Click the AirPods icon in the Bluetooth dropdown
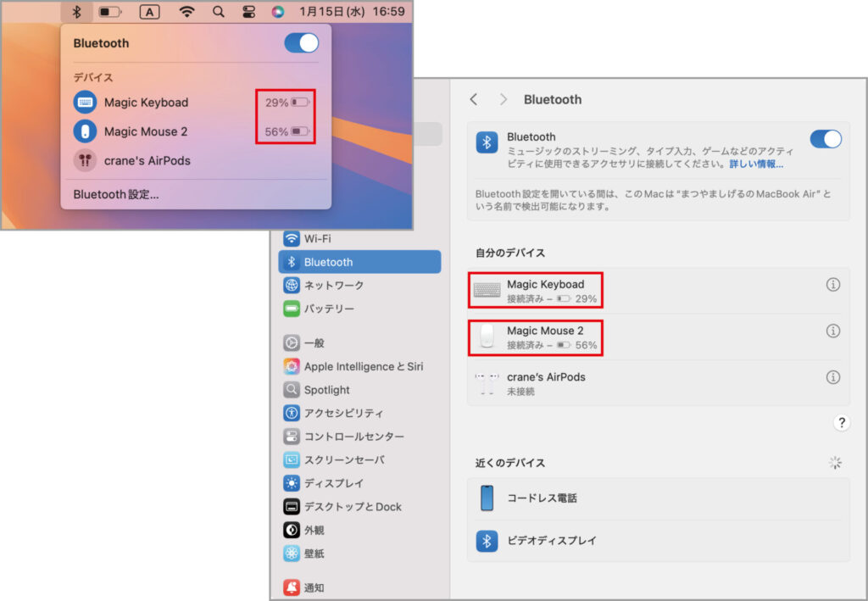 tap(85, 160)
